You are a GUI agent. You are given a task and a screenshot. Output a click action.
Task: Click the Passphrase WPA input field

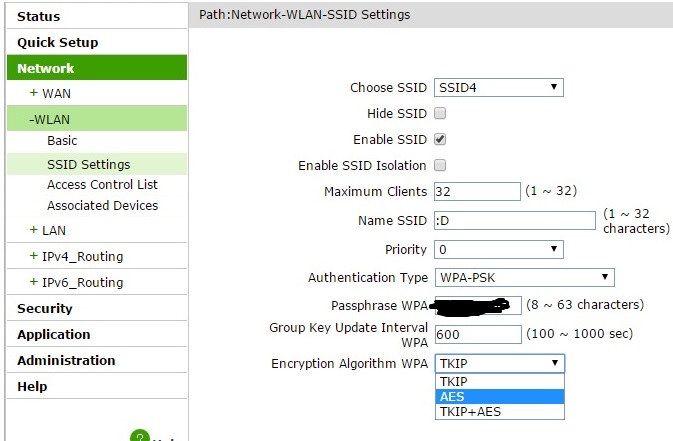tap(478, 305)
